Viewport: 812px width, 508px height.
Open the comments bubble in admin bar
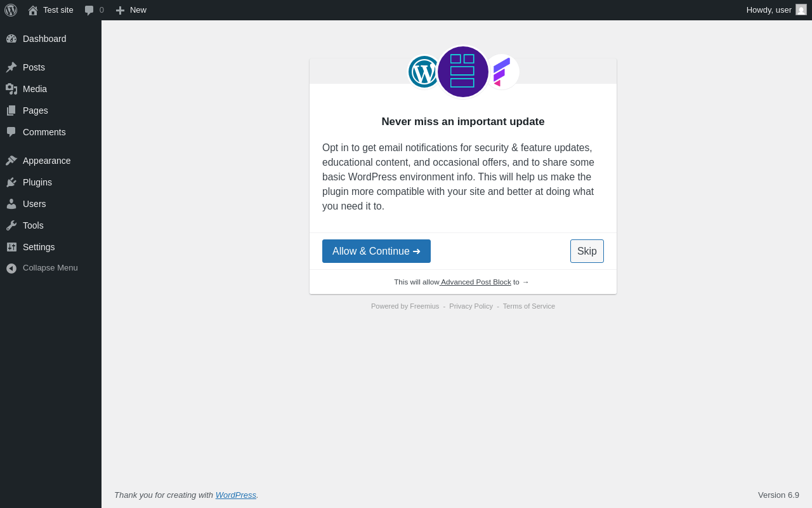pos(94,10)
